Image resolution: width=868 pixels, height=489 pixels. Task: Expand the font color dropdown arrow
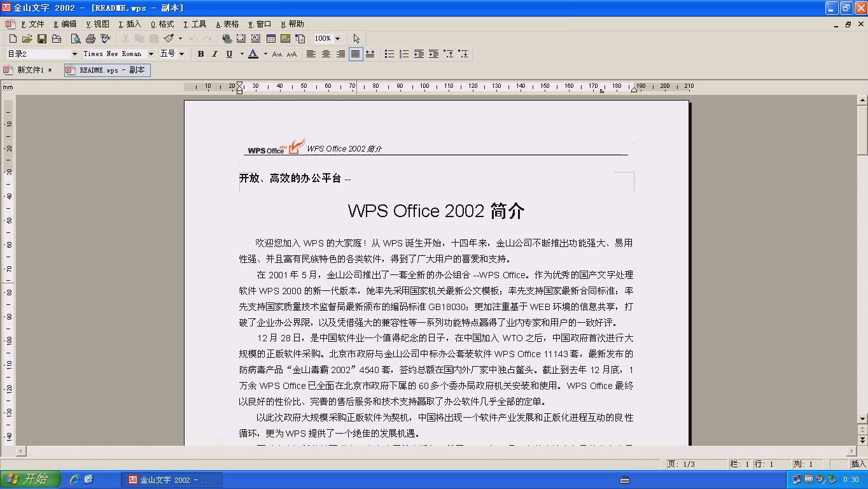[x=265, y=54]
